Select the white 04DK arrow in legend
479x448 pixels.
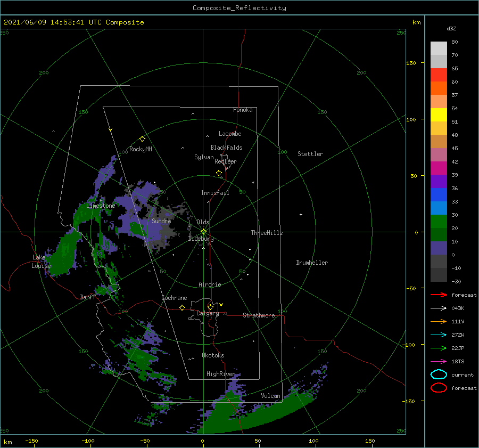[x=439, y=308]
